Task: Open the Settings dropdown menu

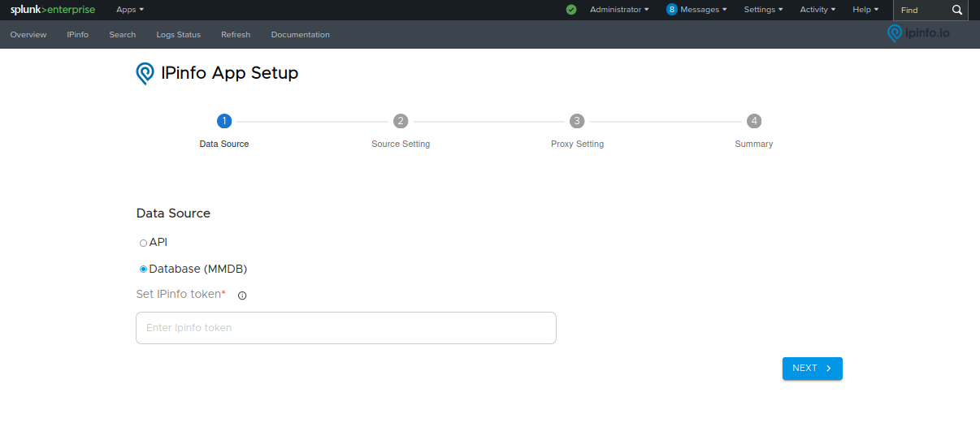Action: (x=764, y=10)
